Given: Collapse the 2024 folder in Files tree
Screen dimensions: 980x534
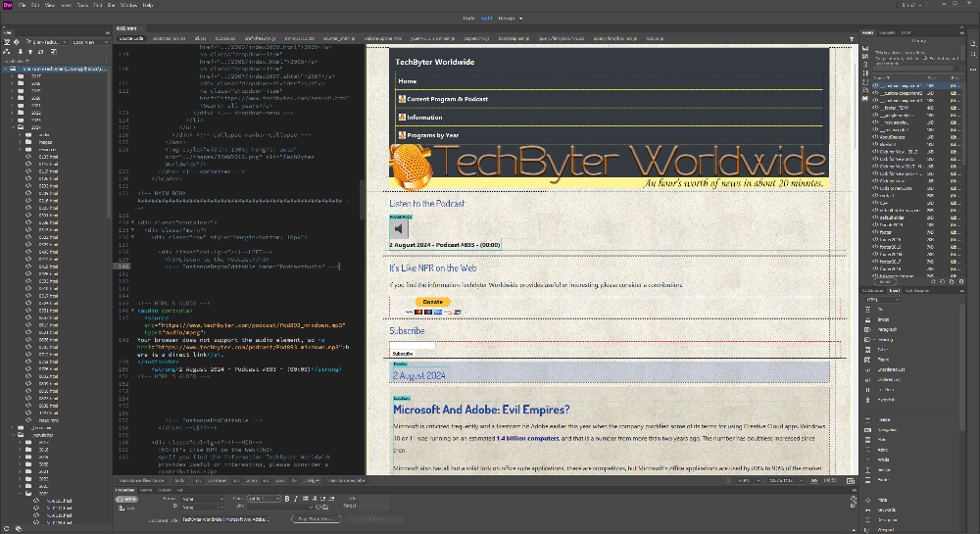Looking at the screenshot, I should (x=13, y=126).
